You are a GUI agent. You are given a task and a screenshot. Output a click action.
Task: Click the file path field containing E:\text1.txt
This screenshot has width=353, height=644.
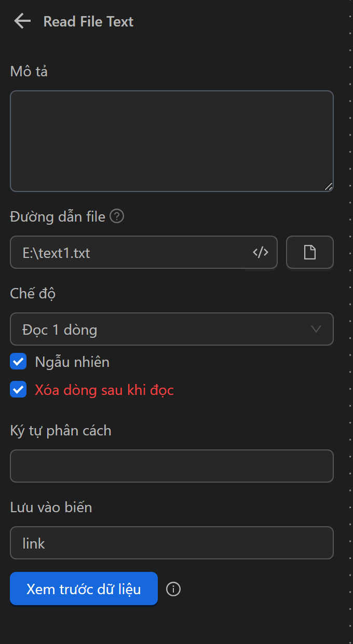click(x=130, y=253)
